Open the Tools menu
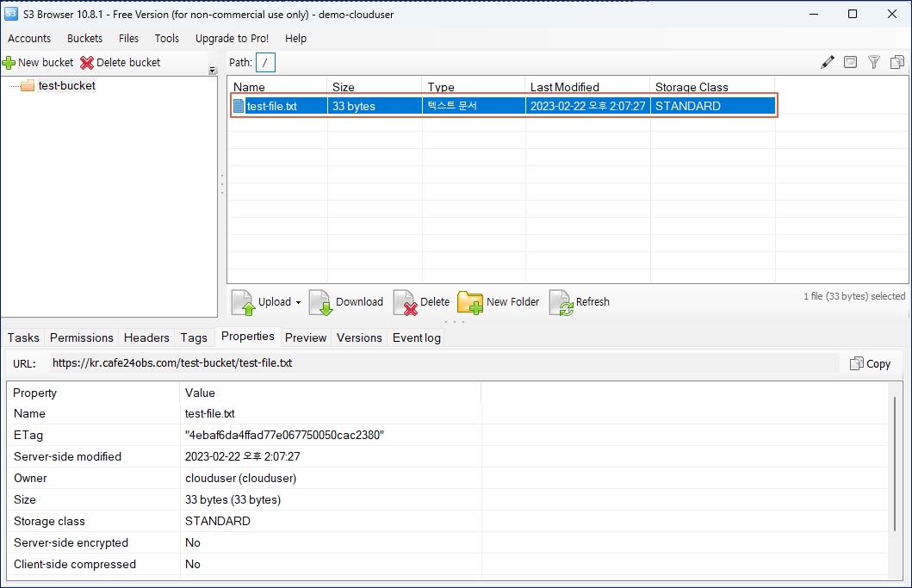This screenshot has height=588, width=912. point(166,39)
